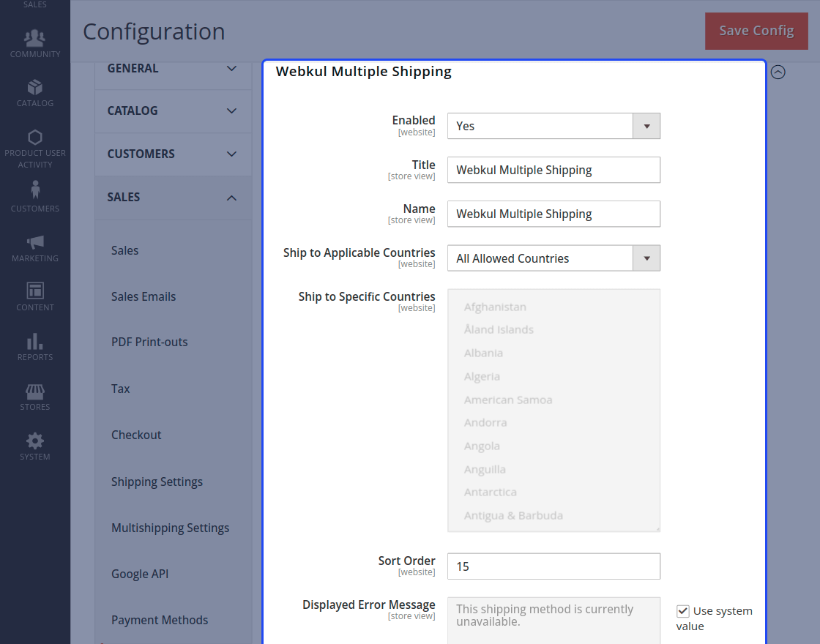Image resolution: width=820 pixels, height=644 pixels.
Task: Select Antarctica in the countries list
Action: pyautogui.click(x=490, y=492)
